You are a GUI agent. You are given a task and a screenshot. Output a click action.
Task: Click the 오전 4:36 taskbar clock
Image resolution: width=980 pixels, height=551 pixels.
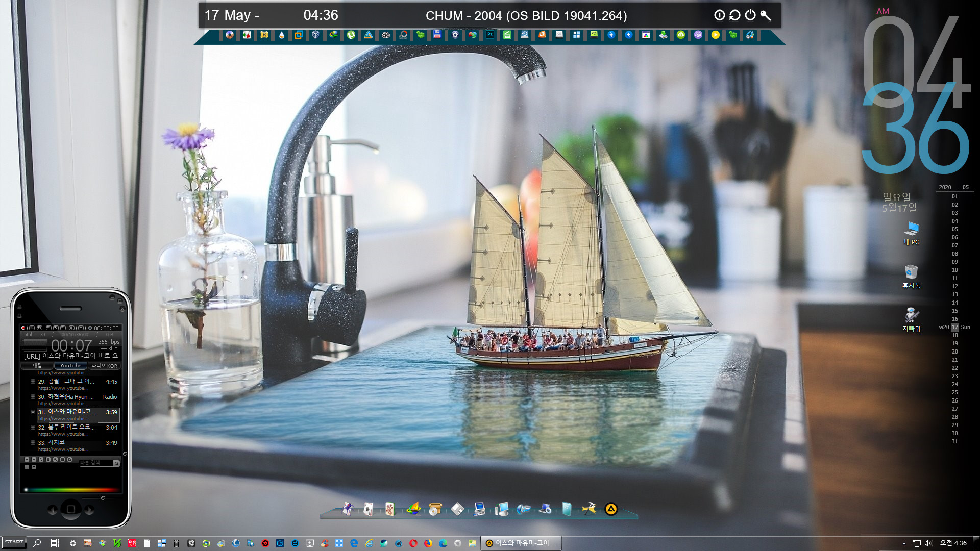coord(953,543)
